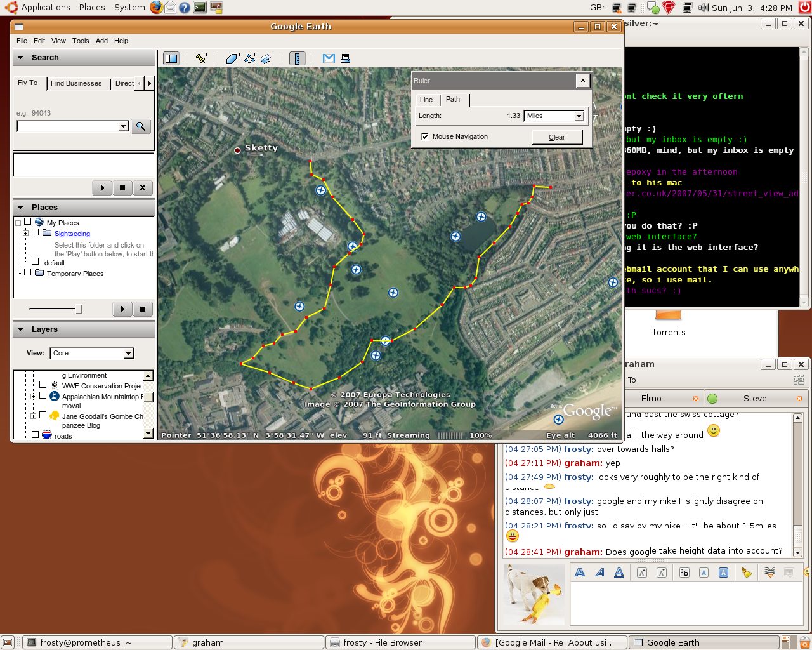
Task: Expand the Sightseeing folder tree node
Action: (25, 233)
